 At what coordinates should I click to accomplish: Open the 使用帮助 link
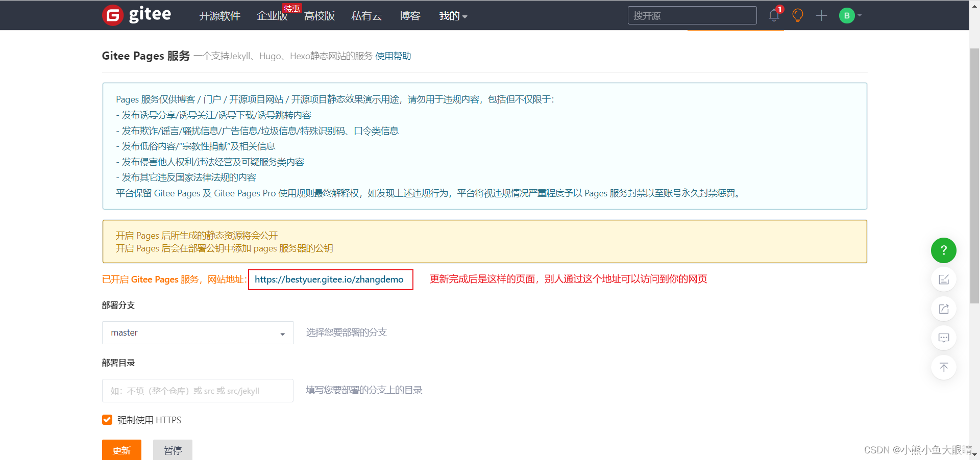393,56
